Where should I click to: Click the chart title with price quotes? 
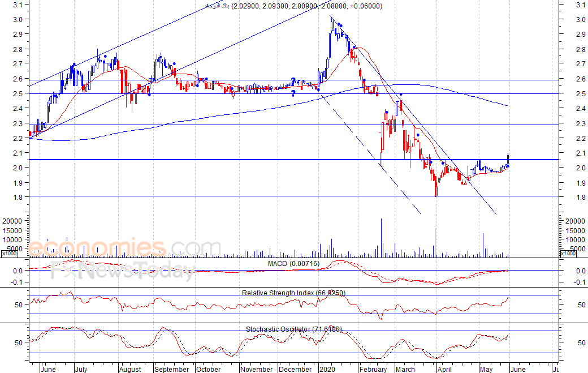tap(293, 6)
